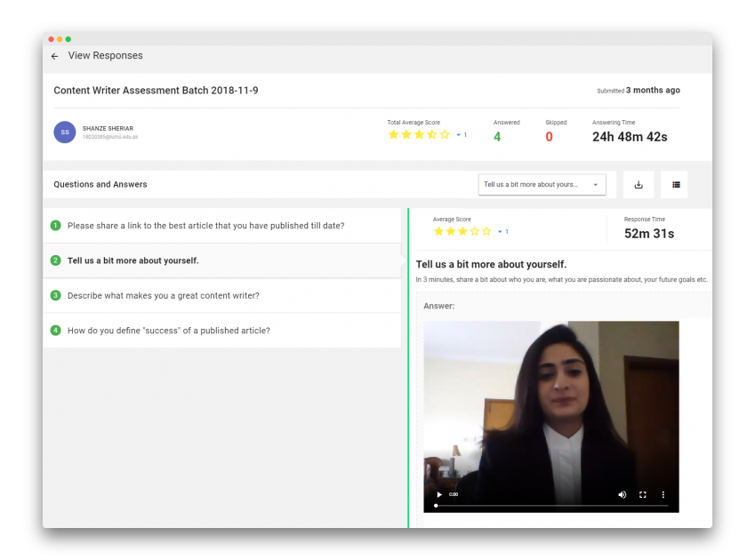Open question 4 about defining success

[x=169, y=331]
